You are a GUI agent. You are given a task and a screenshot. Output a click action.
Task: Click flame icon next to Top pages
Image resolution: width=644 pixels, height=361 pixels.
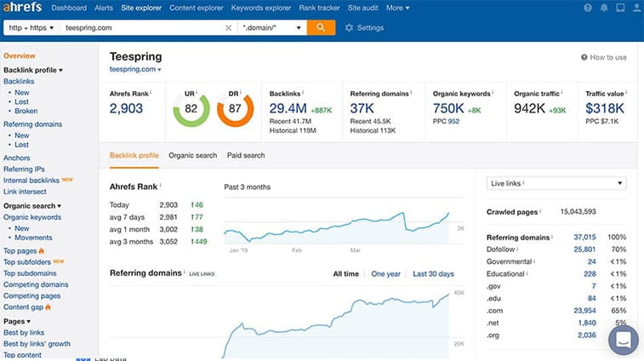(42, 251)
